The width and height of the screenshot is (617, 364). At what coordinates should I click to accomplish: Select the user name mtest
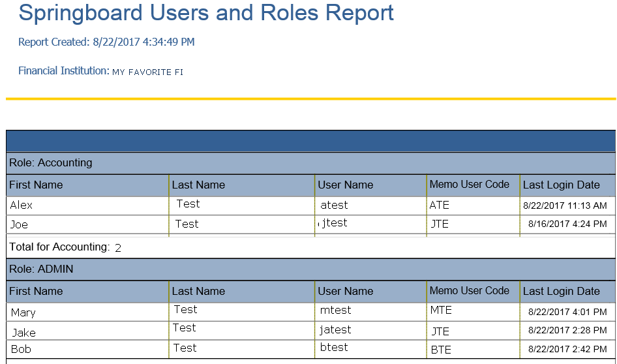pyautogui.click(x=336, y=311)
